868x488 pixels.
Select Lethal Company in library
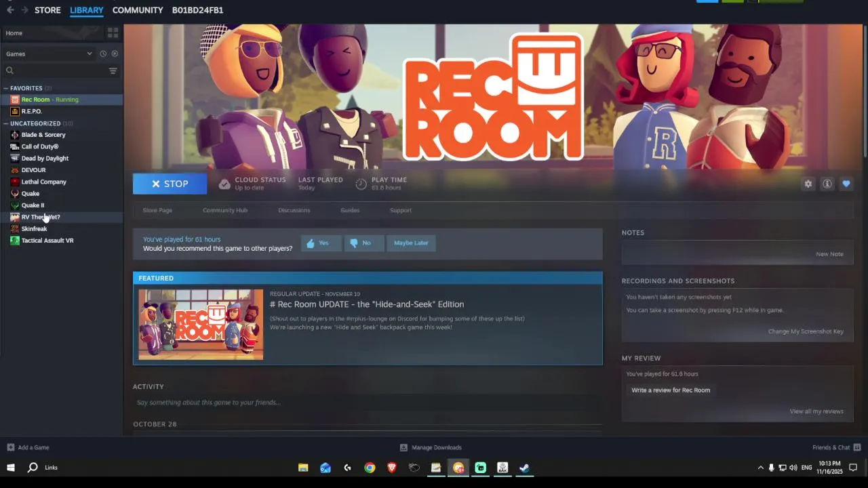(x=61, y=182)
